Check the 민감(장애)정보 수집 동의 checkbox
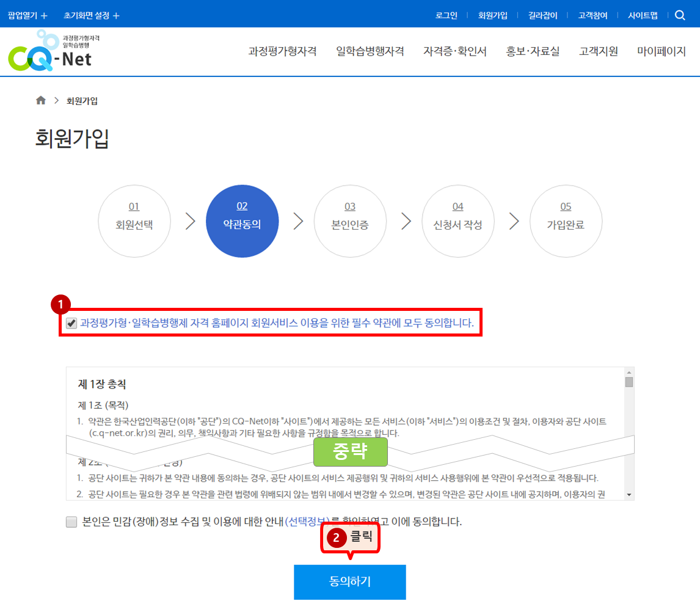 (x=71, y=522)
